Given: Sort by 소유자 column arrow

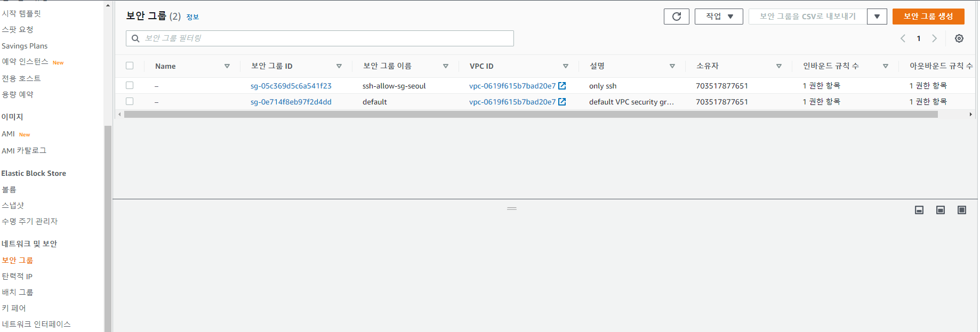Looking at the screenshot, I should (x=779, y=66).
